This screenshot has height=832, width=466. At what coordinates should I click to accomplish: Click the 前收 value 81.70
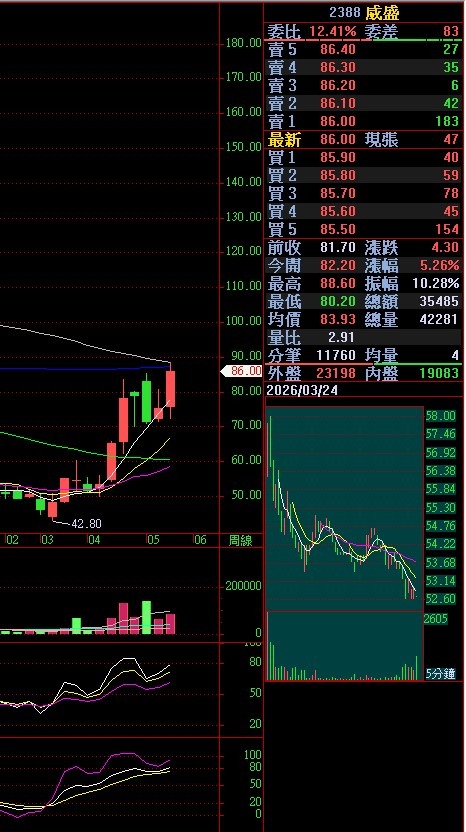[338, 248]
